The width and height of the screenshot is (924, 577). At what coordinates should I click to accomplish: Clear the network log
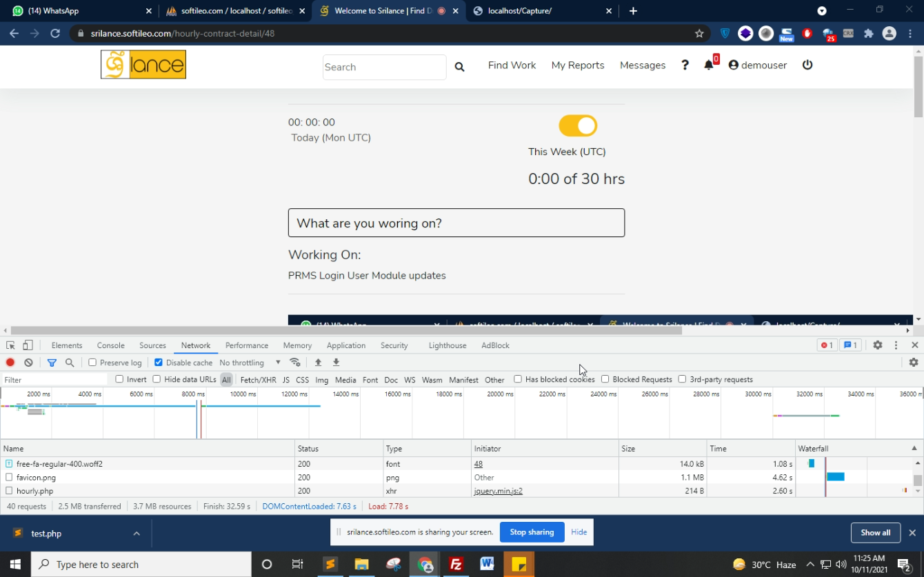pyautogui.click(x=28, y=363)
